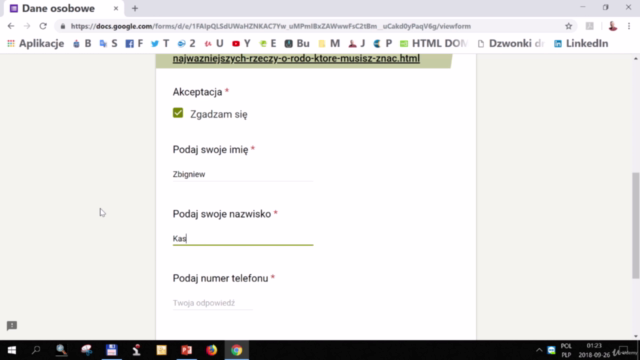Open the Twitter T bookmark
This screenshot has height=360, width=640.
pyautogui.click(x=160, y=43)
